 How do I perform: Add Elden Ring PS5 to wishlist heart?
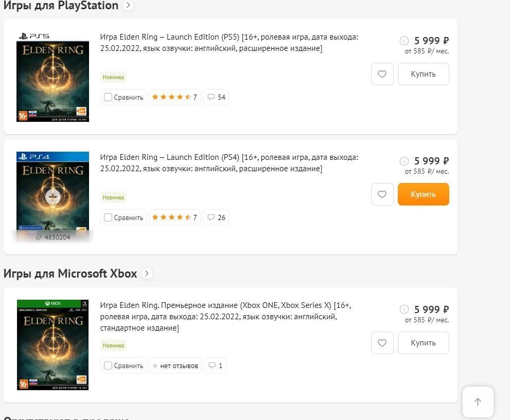(x=382, y=74)
